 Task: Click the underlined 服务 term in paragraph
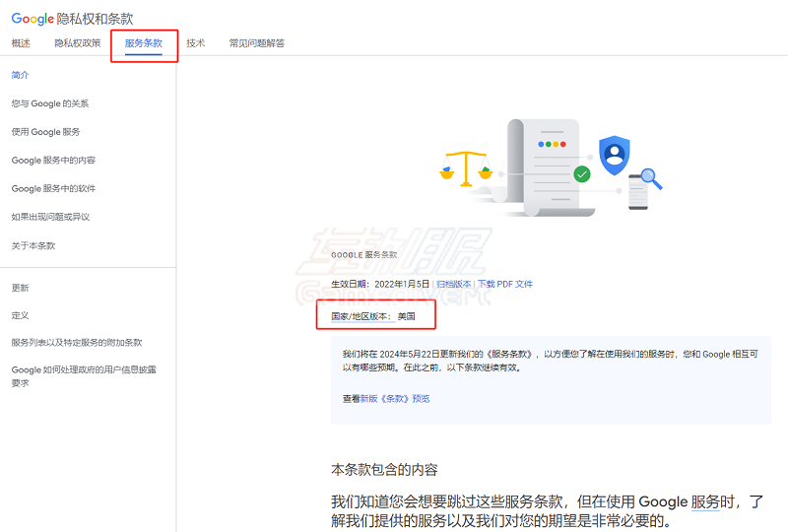tap(705, 501)
